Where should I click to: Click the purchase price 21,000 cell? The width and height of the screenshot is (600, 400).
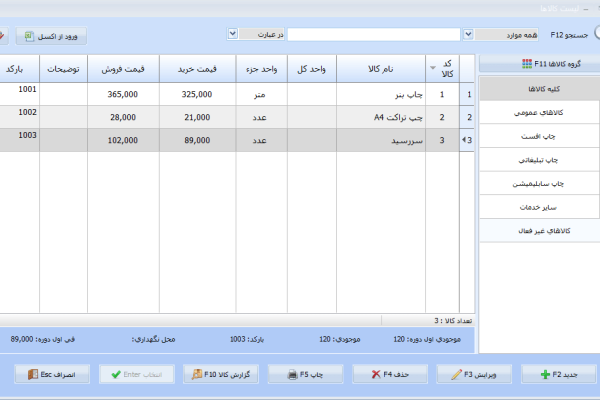click(x=197, y=117)
